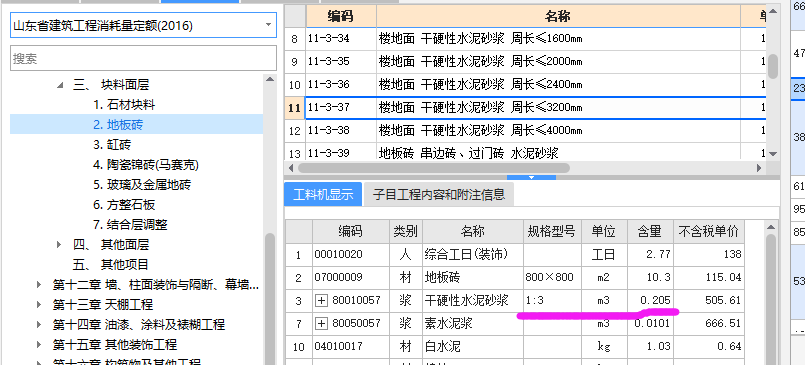Click the 800×800 specification cell

coord(552,278)
